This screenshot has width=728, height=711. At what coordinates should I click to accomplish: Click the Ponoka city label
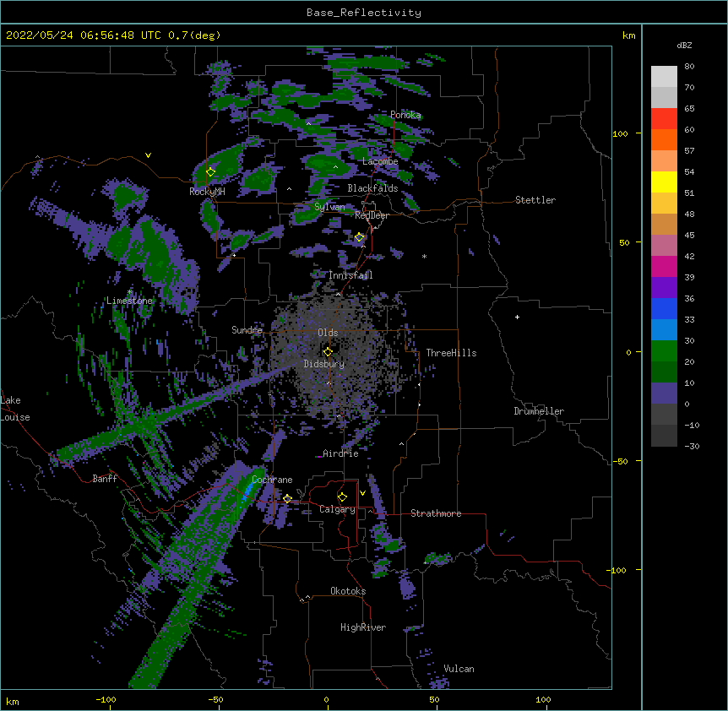pos(405,115)
